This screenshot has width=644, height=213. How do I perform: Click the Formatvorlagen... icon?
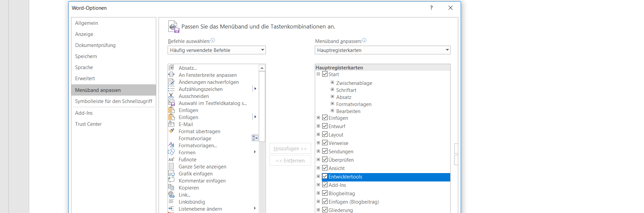click(x=171, y=145)
